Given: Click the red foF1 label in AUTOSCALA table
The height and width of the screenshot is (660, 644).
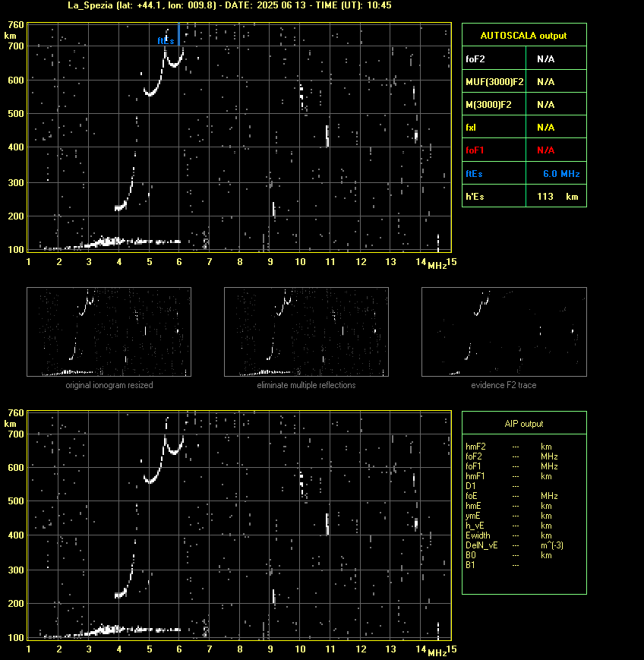Looking at the screenshot, I should 475,150.
